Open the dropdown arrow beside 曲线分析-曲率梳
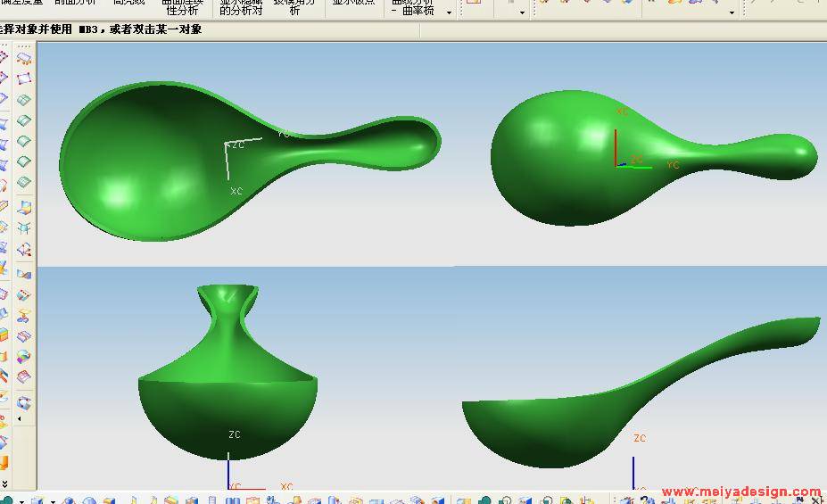 (449, 12)
